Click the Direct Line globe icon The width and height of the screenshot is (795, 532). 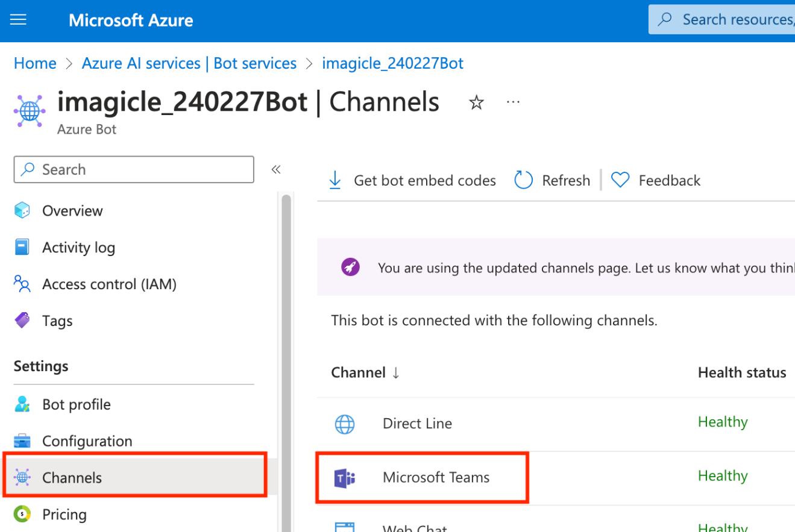[x=345, y=424]
